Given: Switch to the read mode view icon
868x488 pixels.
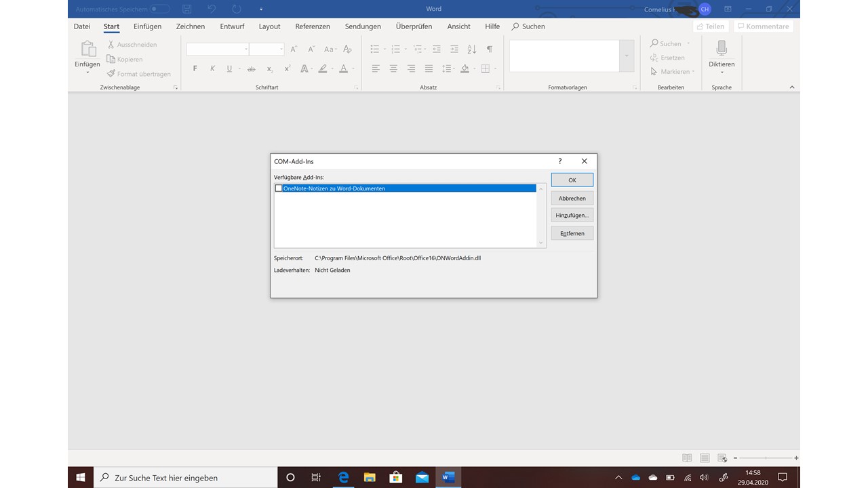Looking at the screenshot, I should point(687,458).
